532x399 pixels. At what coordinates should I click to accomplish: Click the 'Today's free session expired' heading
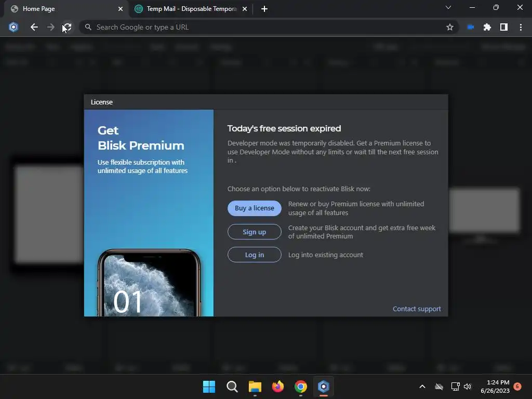[284, 129]
